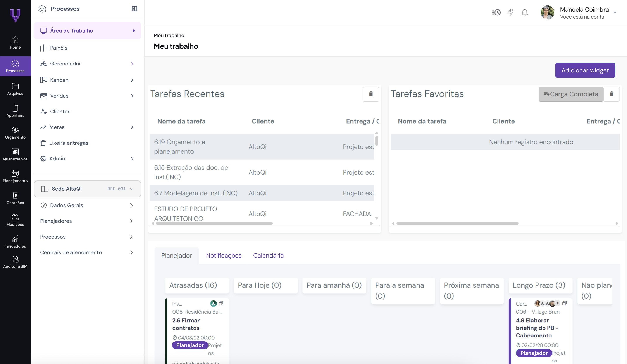Open the 2.6 Firmar contratos task title

click(x=186, y=324)
